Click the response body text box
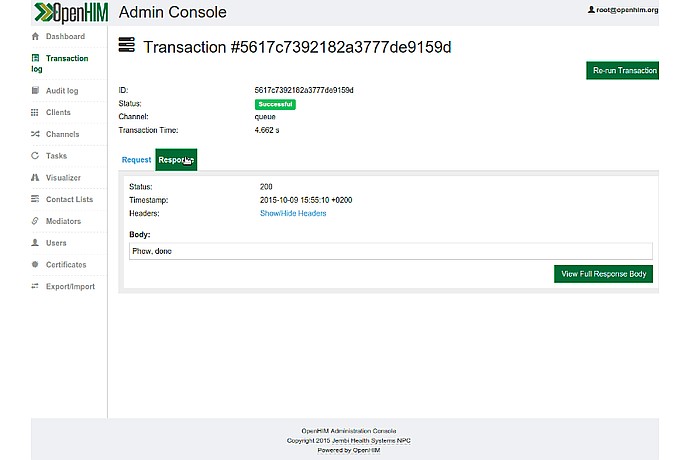690x460 pixels. point(391,251)
